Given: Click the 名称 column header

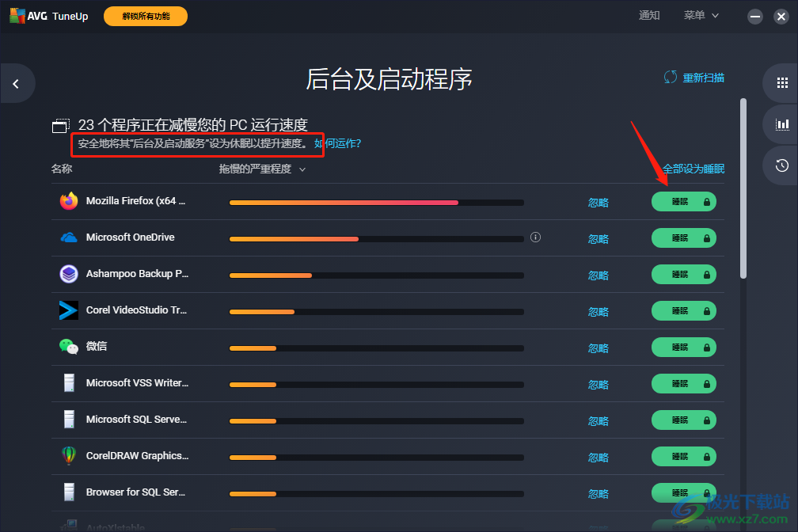Looking at the screenshot, I should [62, 169].
